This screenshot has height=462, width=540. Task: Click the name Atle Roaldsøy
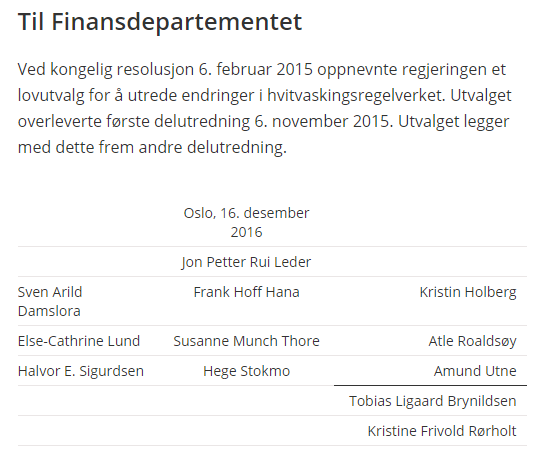click(472, 341)
